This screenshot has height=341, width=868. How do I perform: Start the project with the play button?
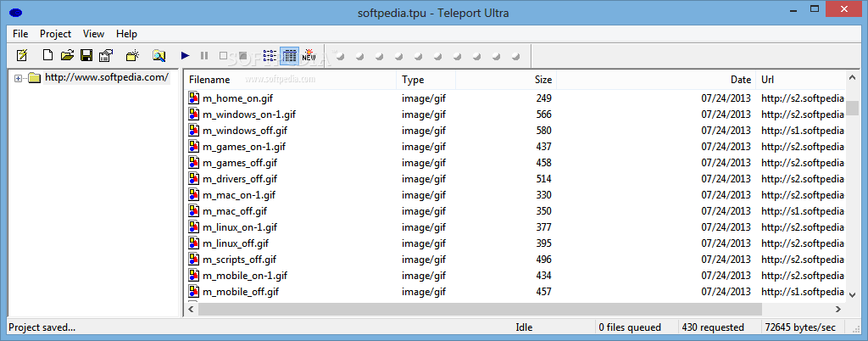pos(186,55)
